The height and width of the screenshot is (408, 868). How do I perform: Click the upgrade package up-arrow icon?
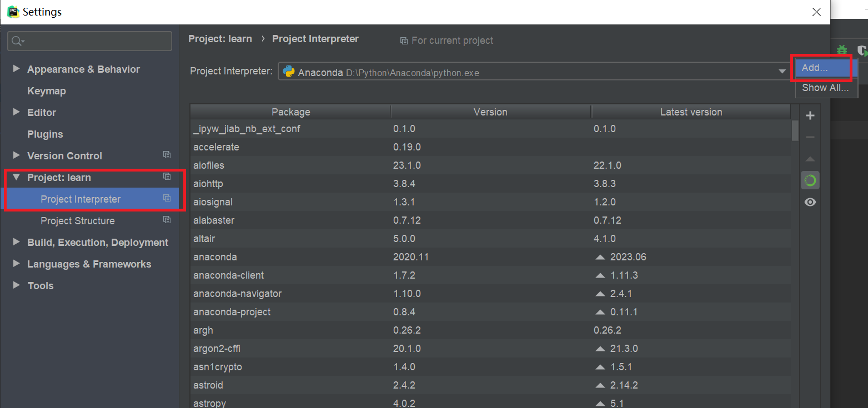click(810, 159)
